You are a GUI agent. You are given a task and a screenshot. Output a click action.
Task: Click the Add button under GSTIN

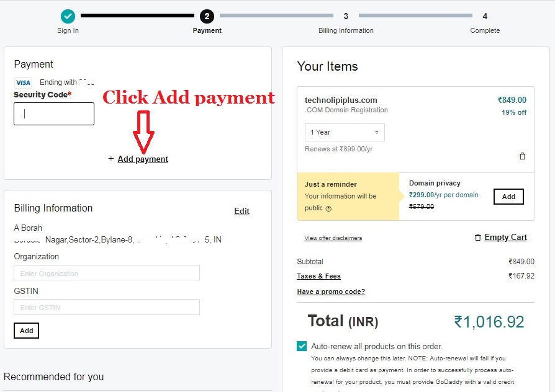(x=26, y=331)
